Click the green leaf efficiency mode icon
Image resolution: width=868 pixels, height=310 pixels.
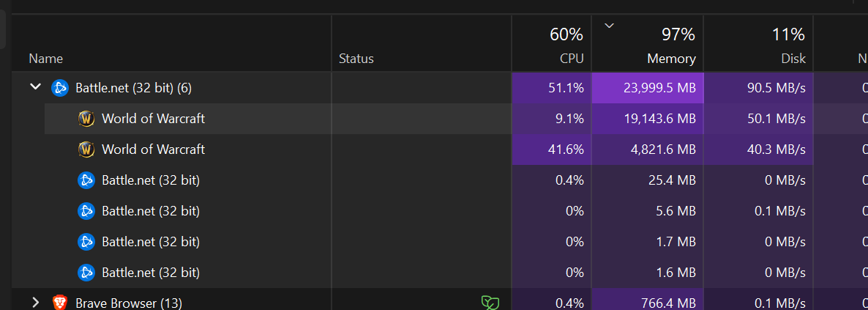pyautogui.click(x=490, y=303)
